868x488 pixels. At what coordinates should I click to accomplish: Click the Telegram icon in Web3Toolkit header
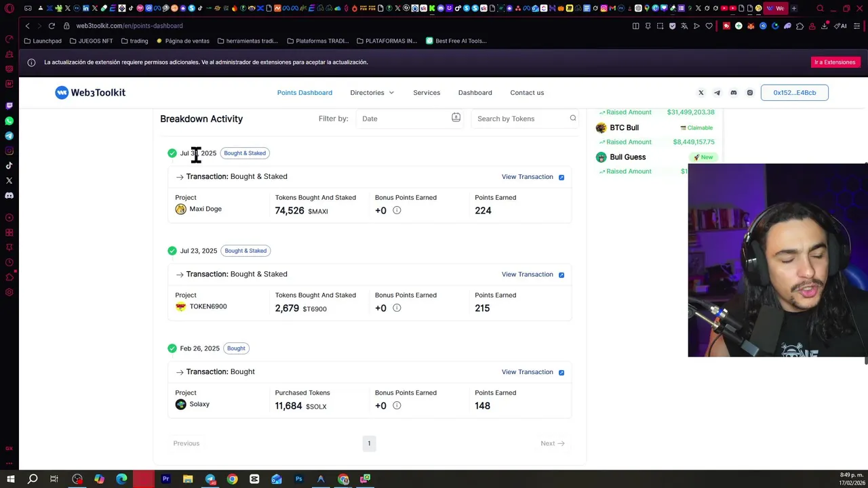click(x=717, y=93)
